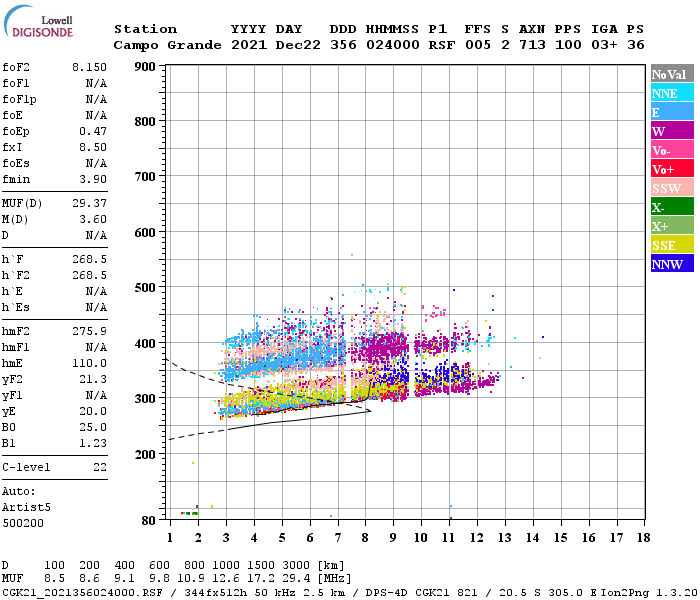The width and height of the screenshot is (700, 600).
Task: Select the X- dark green swatch
Action: click(672, 207)
